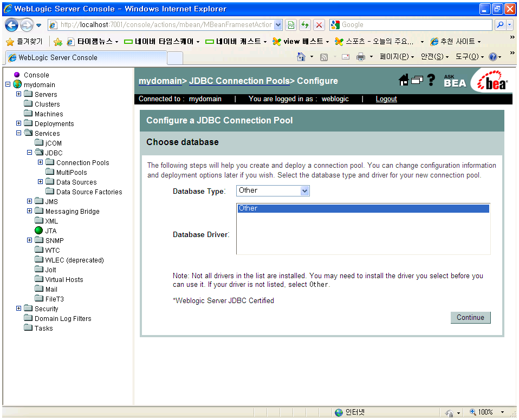Open the Database Type dropdown
This screenshot has height=420, width=519.
coord(273,191)
